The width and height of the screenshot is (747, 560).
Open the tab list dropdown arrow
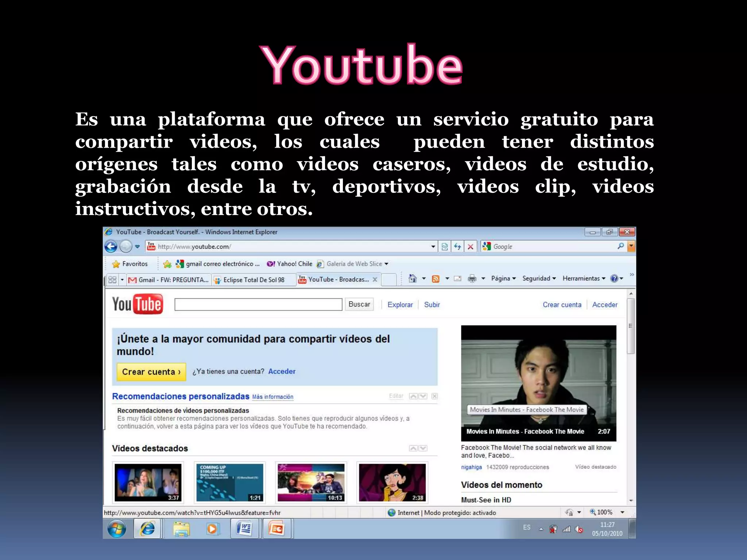(x=122, y=280)
